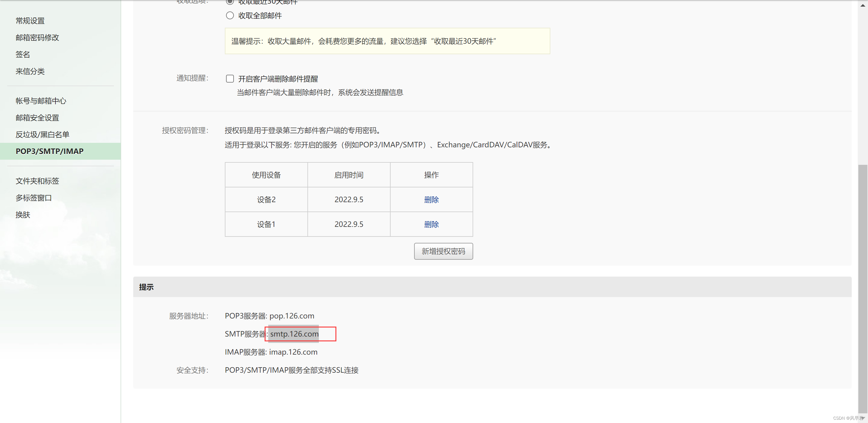Viewport: 868px width, 423px height.
Task: Select the 收取全部邮件 radio option
Action: 230,15
